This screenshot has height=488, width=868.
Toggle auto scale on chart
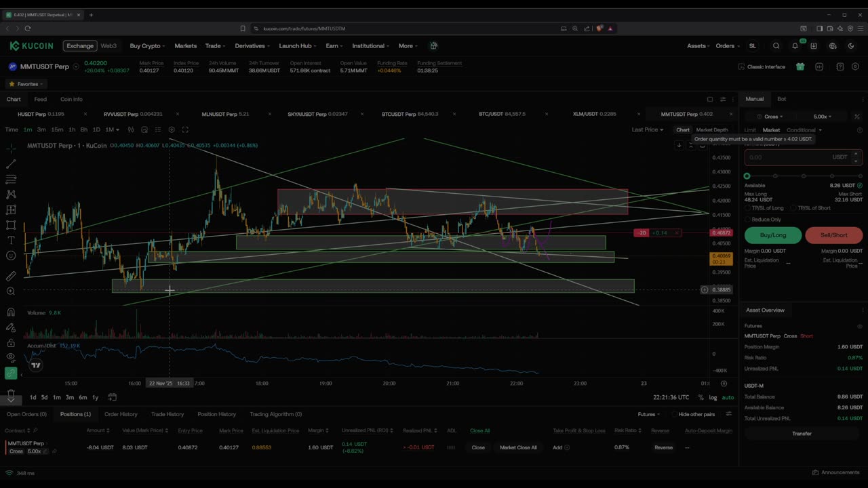(x=728, y=398)
